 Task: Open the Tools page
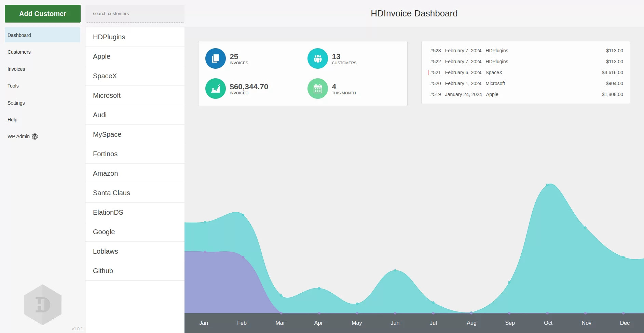[13, 86]
